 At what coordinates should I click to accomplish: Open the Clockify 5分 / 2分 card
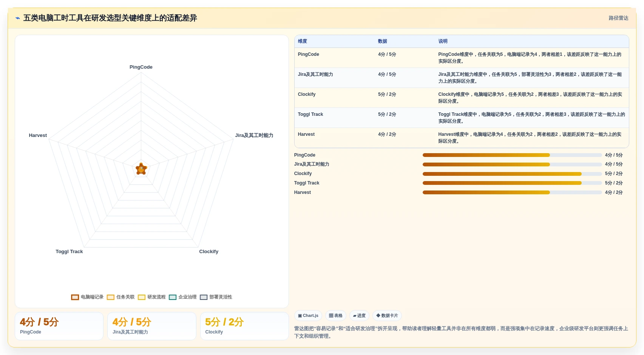(x=244, y=326)
